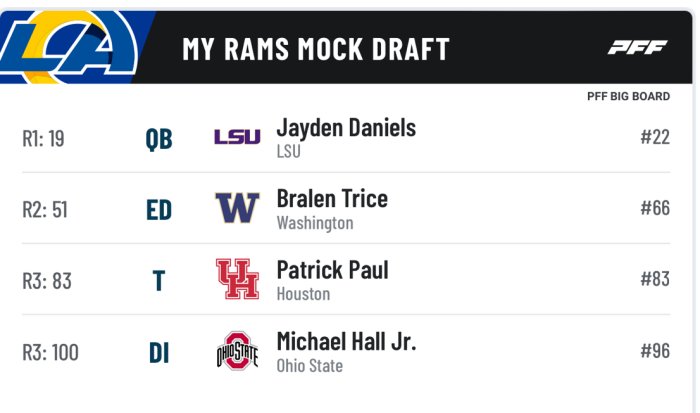Click the Ohio State logo
700x413 pixels.
click(238, 350)
